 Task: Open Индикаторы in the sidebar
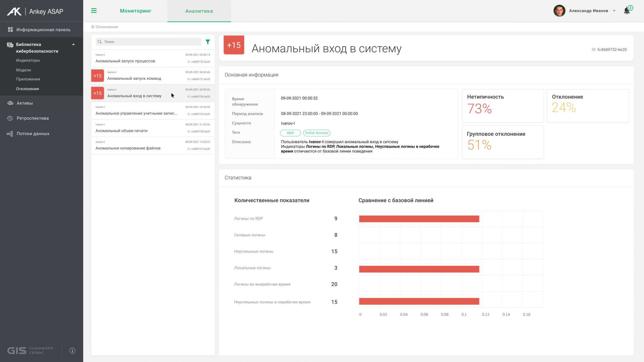(x=28, y=60)
